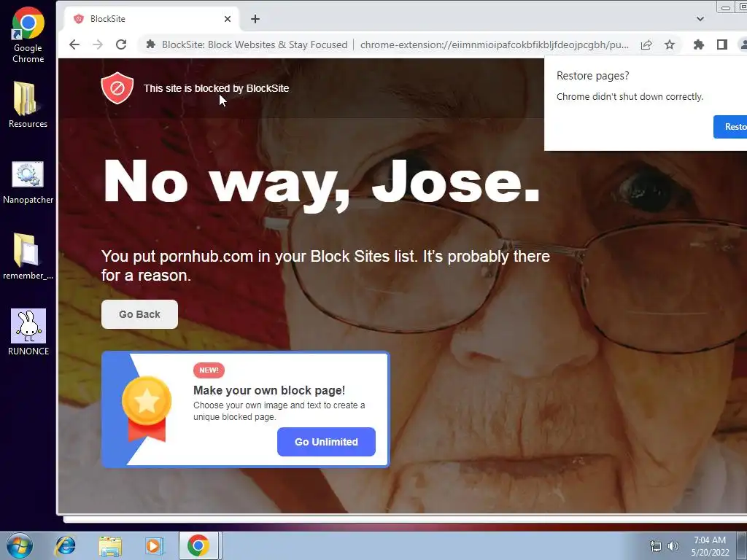Expand the tab search dropdown arrow

click(x=700, y=19)
